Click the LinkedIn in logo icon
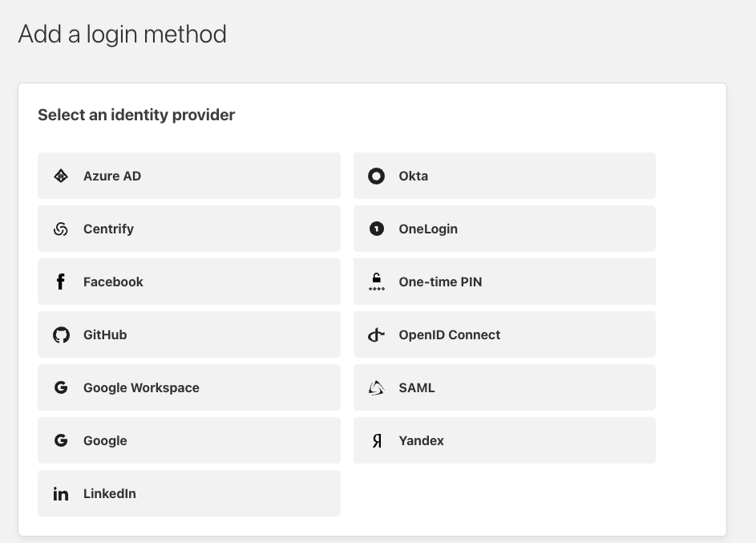756x543 pixels. (x=61, y=494)
